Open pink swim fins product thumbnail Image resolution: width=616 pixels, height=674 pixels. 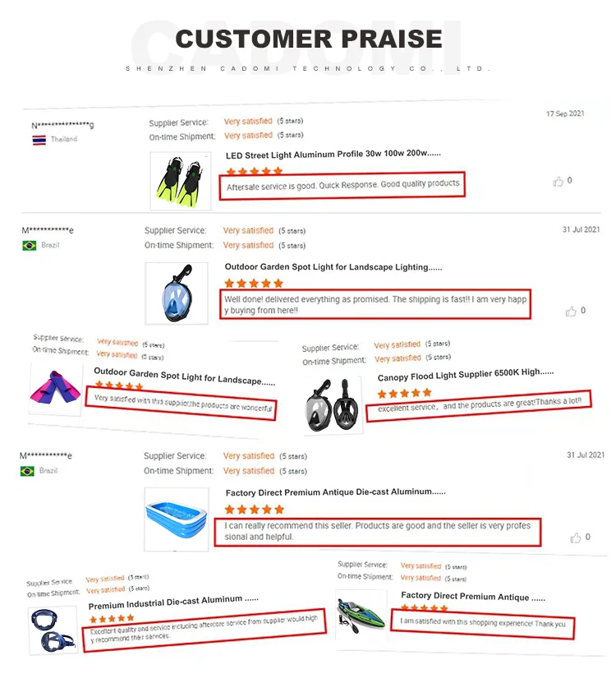(x=56, y=388)
